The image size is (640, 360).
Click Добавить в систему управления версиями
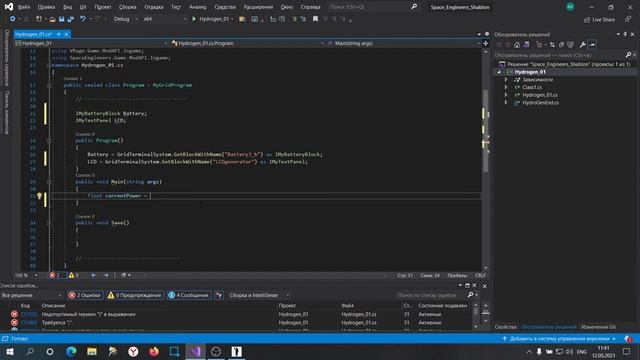(x=560, y=339)
